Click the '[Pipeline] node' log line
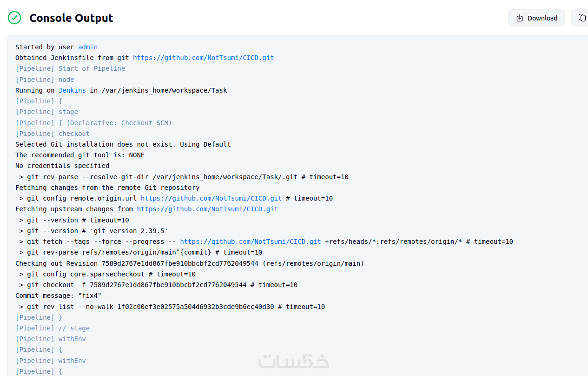The height and width of the screenshot is (376, 588). click(x=45, y=80)
